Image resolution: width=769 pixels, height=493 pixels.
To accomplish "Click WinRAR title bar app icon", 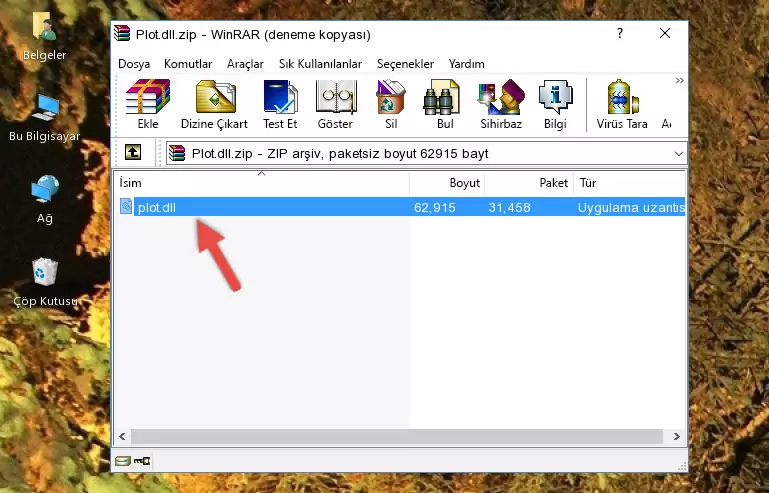I will (123, 33).
